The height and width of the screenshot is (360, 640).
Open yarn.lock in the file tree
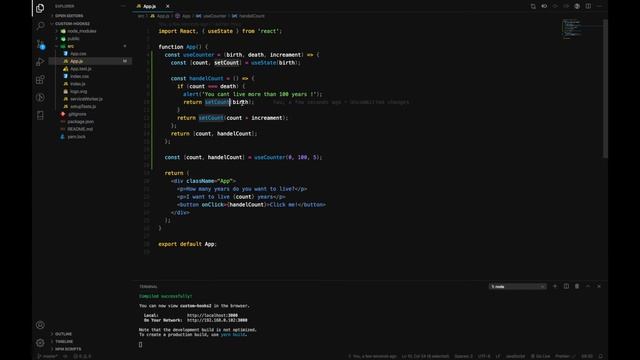pyautogui.click(x=76, y=136)
